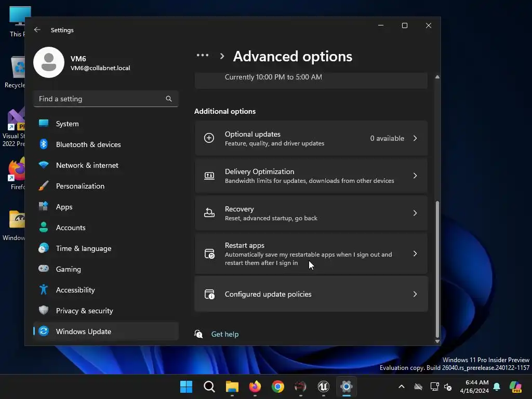The width and height of the screenshot is (532, 399).
Task: Open Personalization settings
Action: click(x=106, y=186)
